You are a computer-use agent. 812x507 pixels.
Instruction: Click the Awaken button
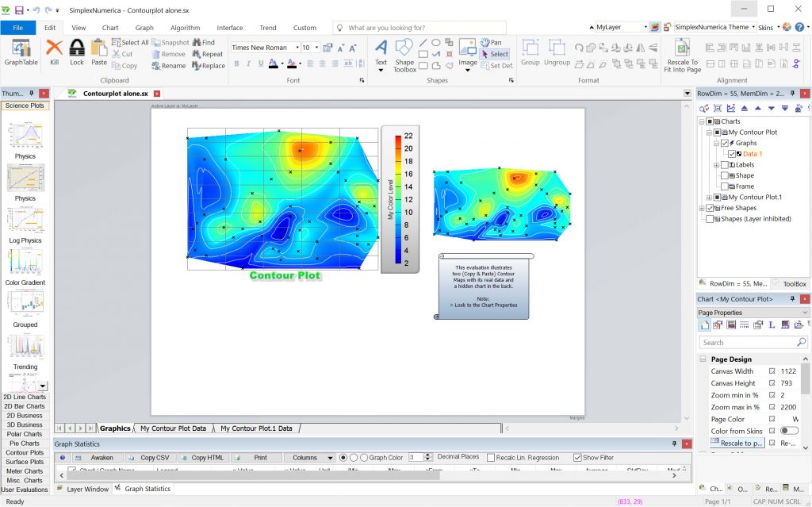click(x=97, y=458)
